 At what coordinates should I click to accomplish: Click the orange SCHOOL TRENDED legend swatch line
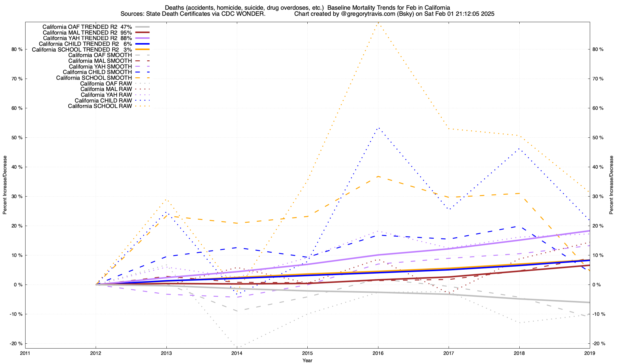(142, 49)
